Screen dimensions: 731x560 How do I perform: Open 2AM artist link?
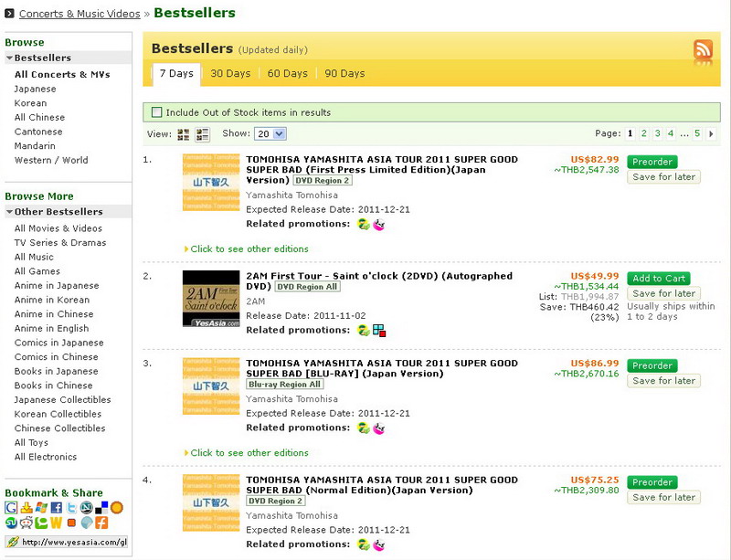pos(256,301)
